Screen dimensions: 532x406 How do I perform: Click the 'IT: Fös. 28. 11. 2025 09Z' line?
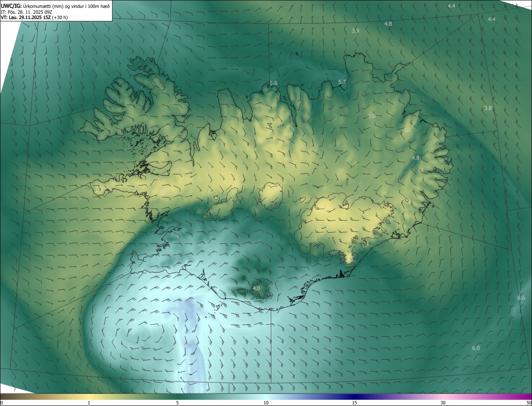tap(27, 12)
